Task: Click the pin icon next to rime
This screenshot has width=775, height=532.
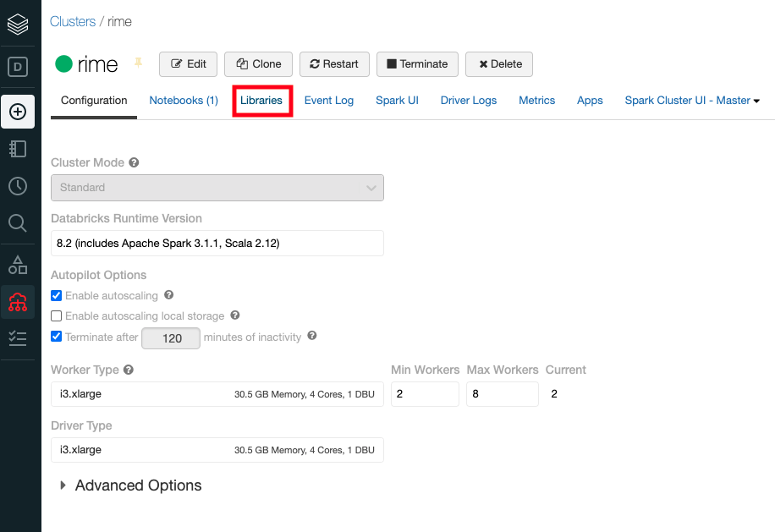Action: click(139, 63)
